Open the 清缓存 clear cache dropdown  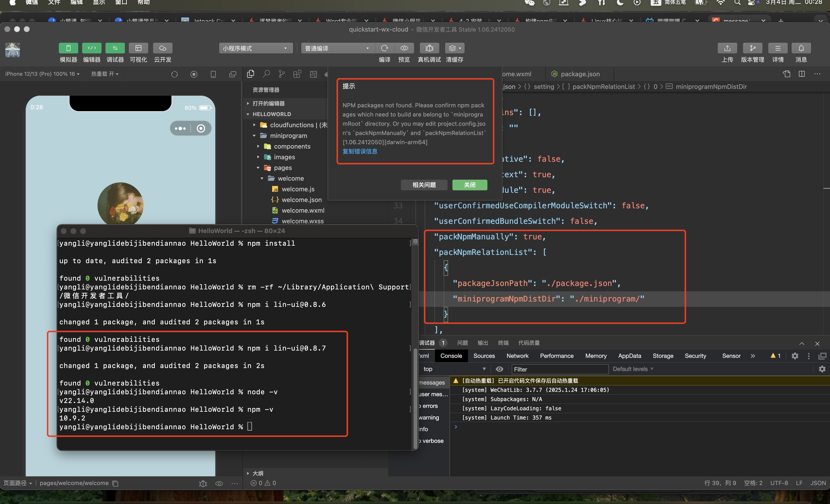pos(455,48)
